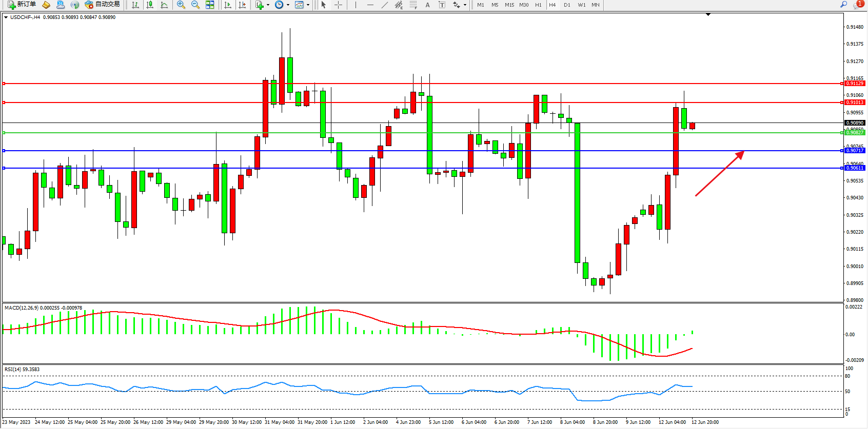Click the New Order (新订单) button
The width and height of the screenshot is (868, 429).
[x=22, y=5]
